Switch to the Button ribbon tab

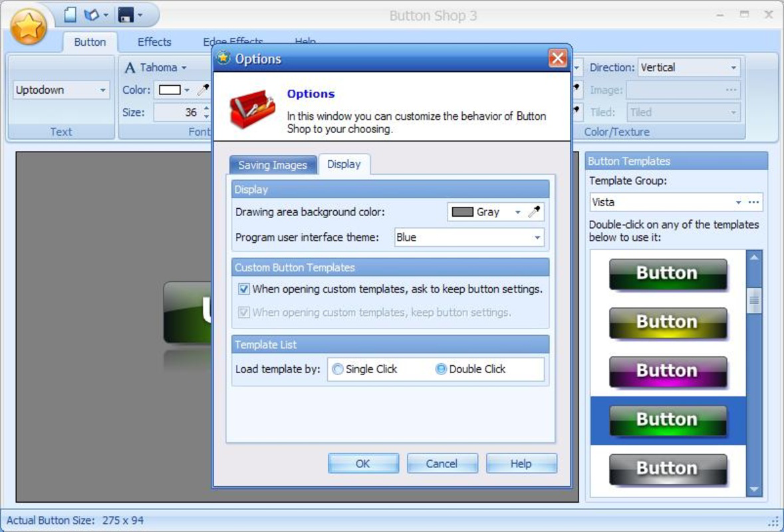90,42
